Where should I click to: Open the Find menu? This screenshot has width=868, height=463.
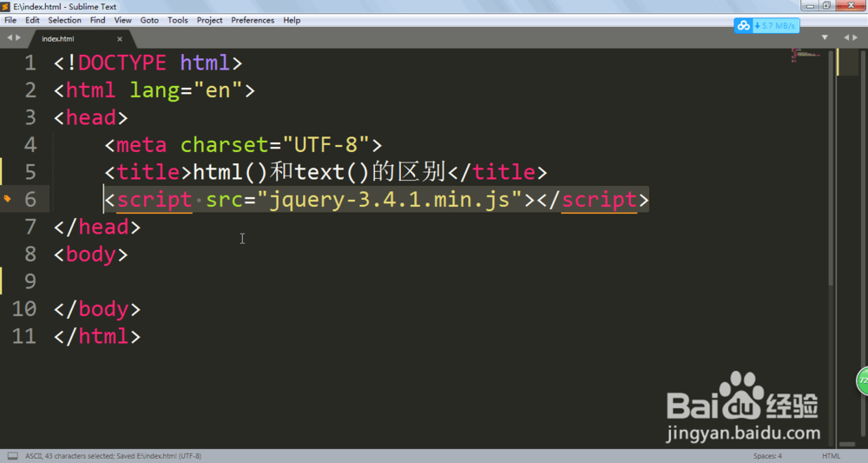(97, 20)
